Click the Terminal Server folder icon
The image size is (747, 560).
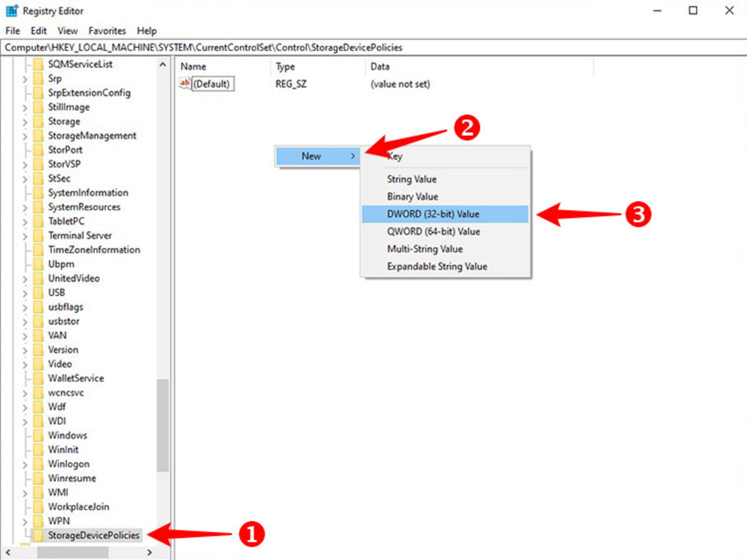(38, 235)
